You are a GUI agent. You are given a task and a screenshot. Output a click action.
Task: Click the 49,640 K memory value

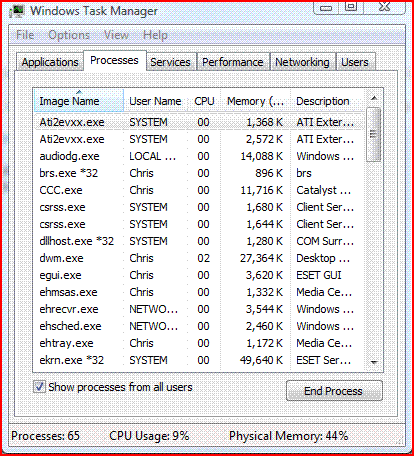click(261, 360)
